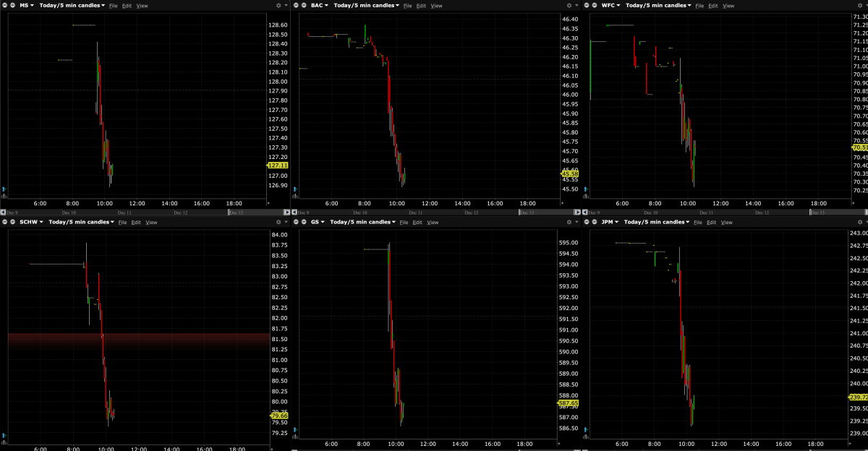The height and width of the screenshot is (451, 868).
Task: Click the red shaded band on SCHW chart
Action: tap(137, 341)
